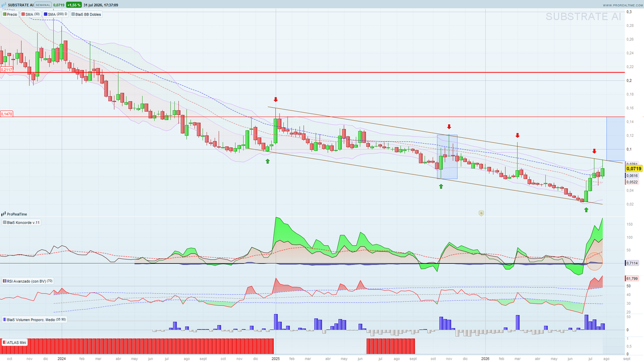Click the 0,18 level on price axis
This screenshot has width=644, height=362.
point(631,94)
